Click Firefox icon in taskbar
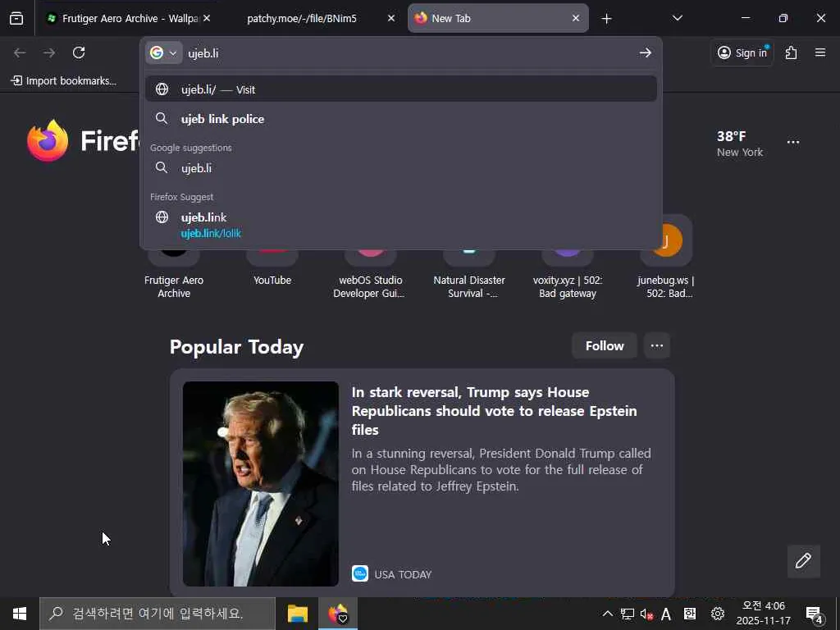 338,614
